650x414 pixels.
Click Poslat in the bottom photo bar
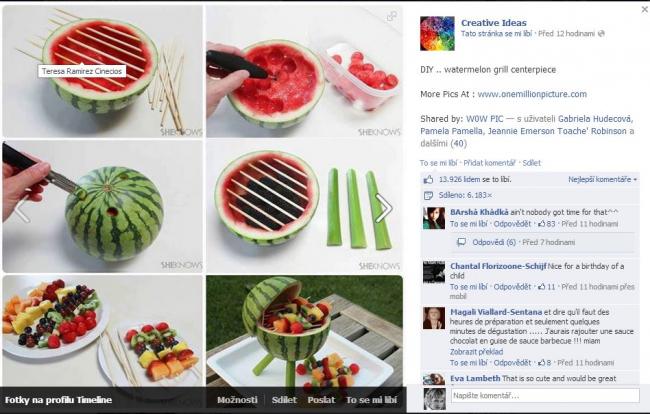point(321,400)
